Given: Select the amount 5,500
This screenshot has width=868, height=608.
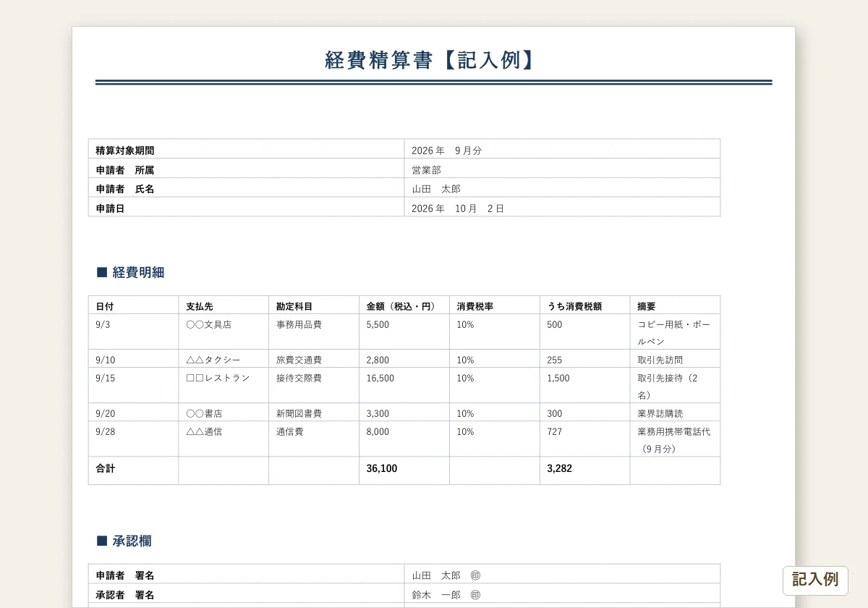Looking at the screenshot, I should tap(378, 324).
